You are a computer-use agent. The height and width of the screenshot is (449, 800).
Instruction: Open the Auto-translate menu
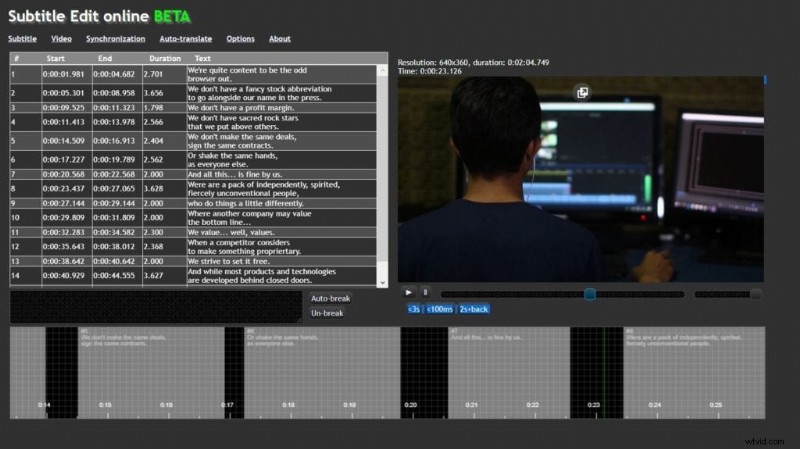click(x=186, y=39)
